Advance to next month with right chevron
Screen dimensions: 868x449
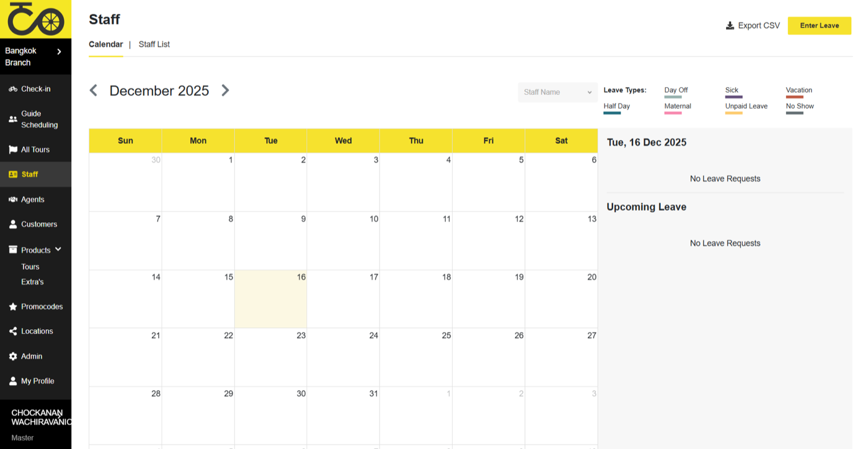225,91
